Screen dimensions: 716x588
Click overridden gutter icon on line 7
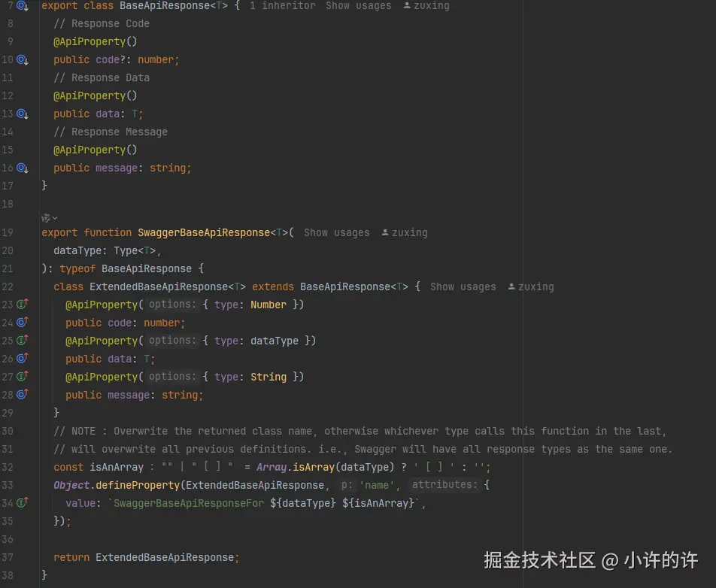click(x=23, y=5)
